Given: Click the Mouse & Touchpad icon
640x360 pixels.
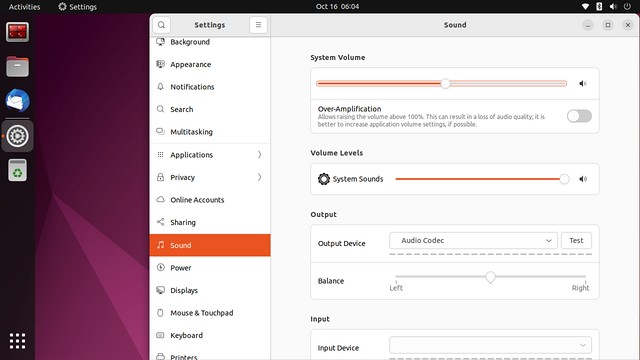Looking at the screenshot, I should [160, 313].
